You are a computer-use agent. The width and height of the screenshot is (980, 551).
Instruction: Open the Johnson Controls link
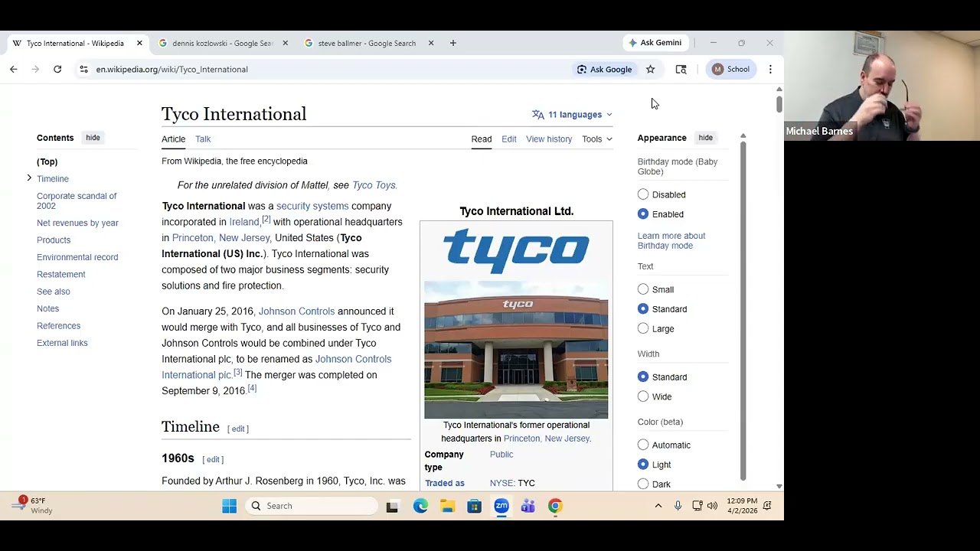[x=296, y=311]
